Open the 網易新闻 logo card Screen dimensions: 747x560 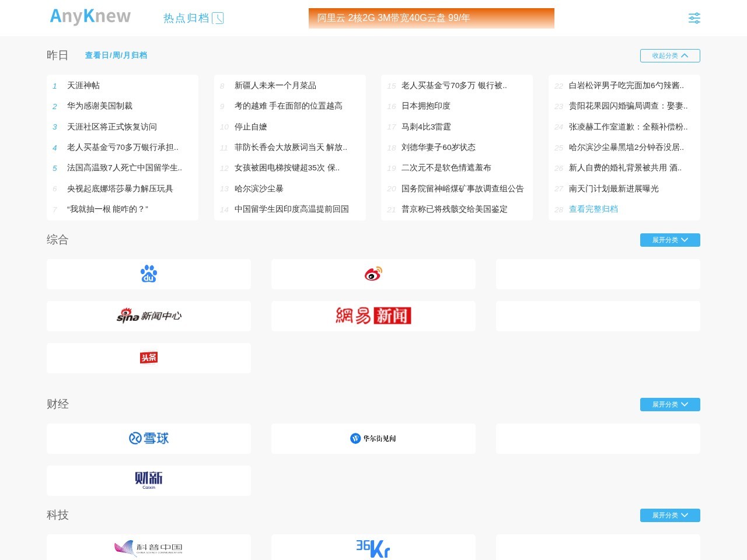[x=373, y=316]
